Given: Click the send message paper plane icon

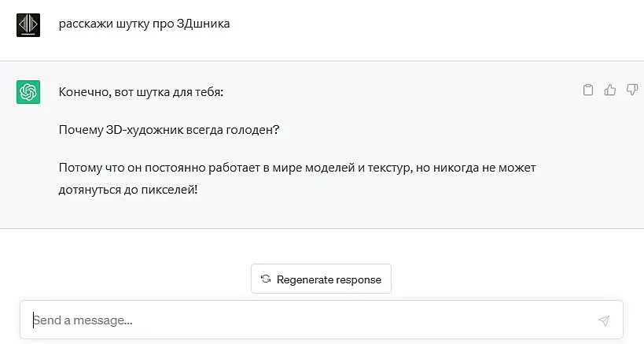Looking at the screenshot, I should click(603, 320).
